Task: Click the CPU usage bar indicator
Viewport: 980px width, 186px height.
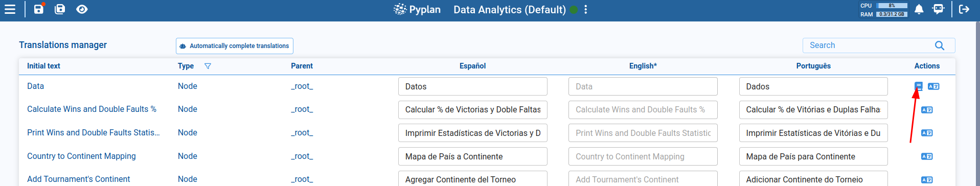Action: (892, 6)
